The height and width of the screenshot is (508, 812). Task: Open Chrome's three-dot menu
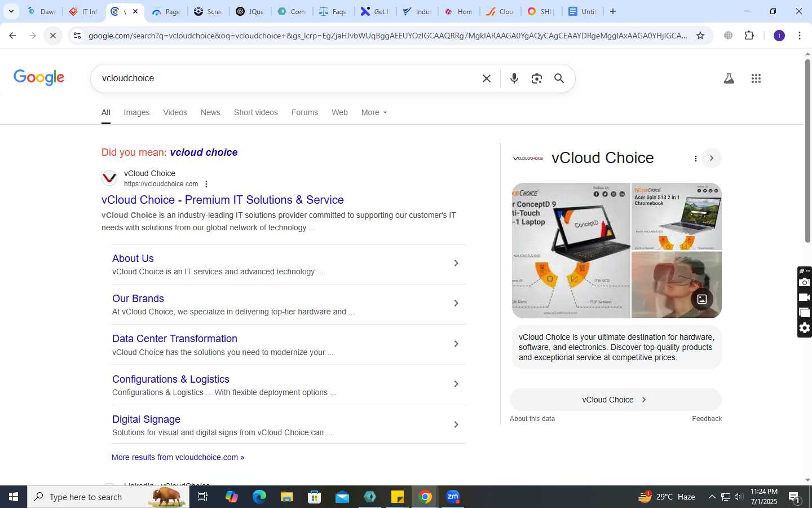(x=800, y=36)
